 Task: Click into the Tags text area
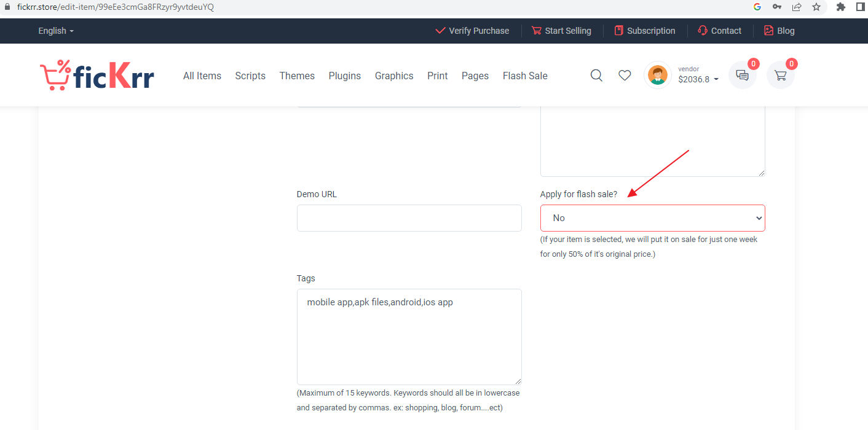pyautogui.click(x=409, y=337)
